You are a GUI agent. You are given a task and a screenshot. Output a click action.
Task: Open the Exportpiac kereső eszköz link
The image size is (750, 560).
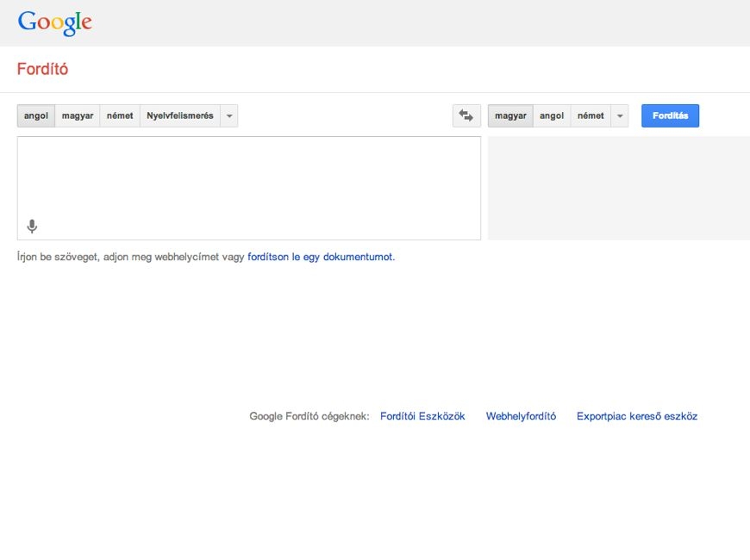point(637,416)
